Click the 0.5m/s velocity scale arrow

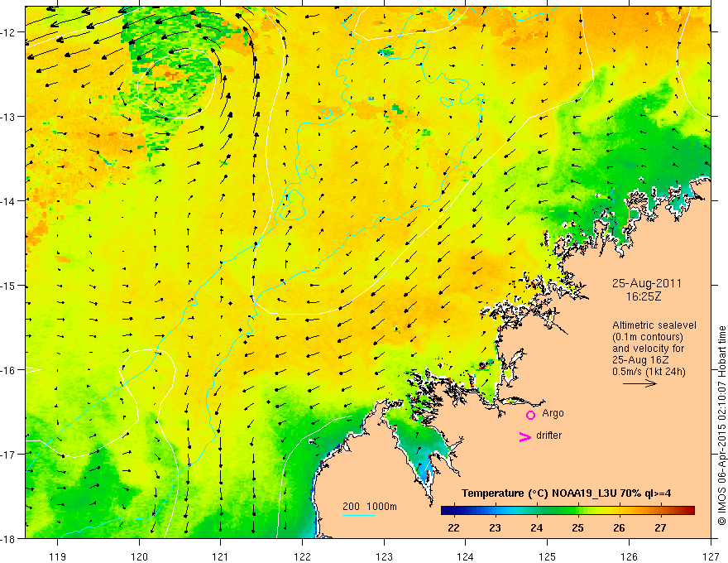639,383
